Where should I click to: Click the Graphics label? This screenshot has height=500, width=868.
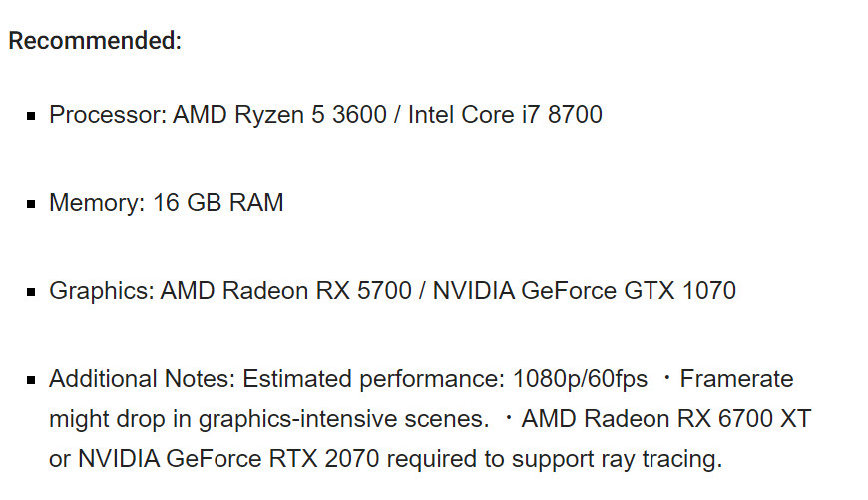(102, 291)
